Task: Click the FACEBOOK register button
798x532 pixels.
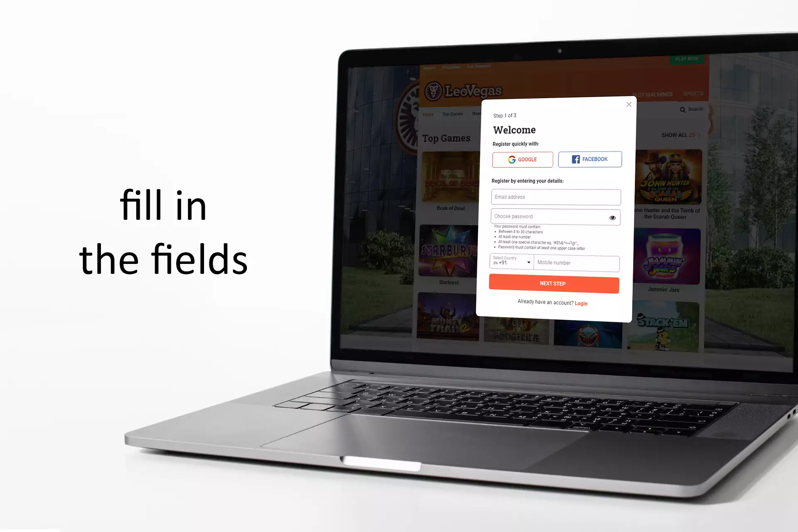Action: click(590, 159)
